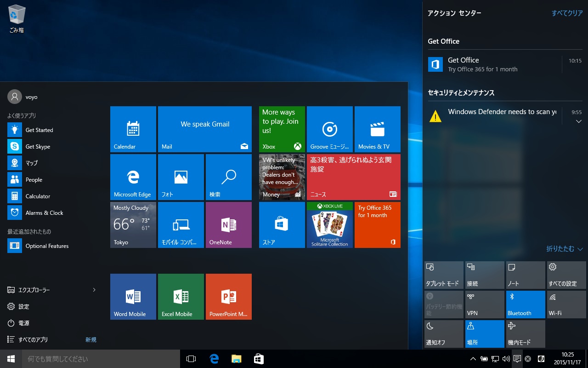
Task: Expand the Windows Defender notification chevron
Action: coord(578,121)
